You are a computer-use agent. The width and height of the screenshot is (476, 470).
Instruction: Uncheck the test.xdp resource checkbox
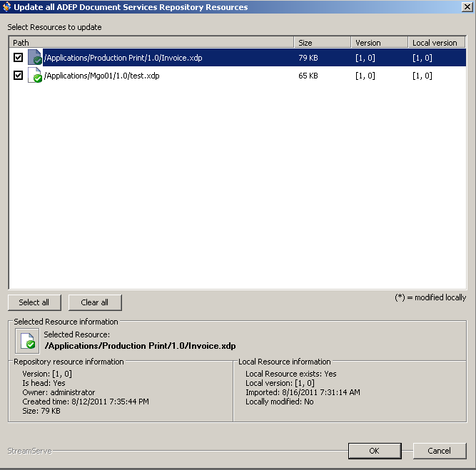(x=18, y=76)
